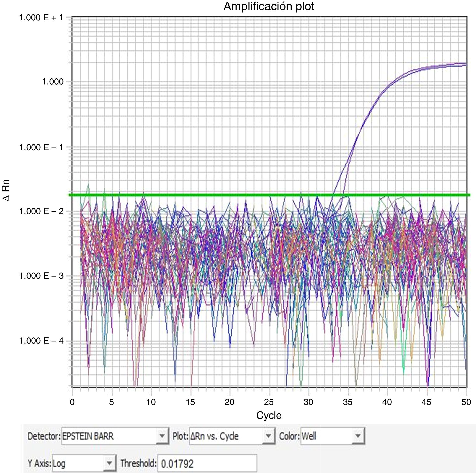The height and width of the screenshot is (473, 476).
Task: Click the 1.000 tick label on y-axis
Action: coord(53,82)
